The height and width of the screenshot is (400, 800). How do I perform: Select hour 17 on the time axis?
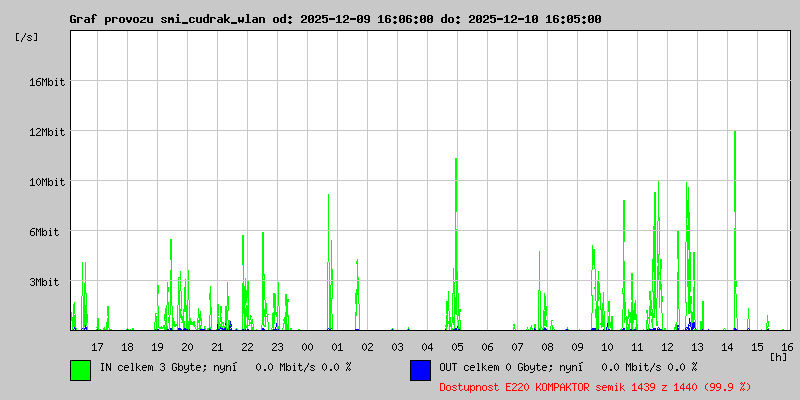97,347
